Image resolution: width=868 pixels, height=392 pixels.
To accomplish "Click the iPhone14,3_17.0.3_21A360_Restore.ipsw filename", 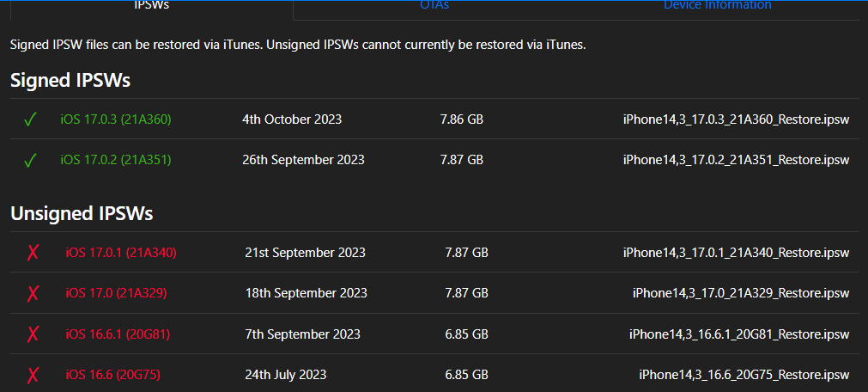I will tap(737, 119).
